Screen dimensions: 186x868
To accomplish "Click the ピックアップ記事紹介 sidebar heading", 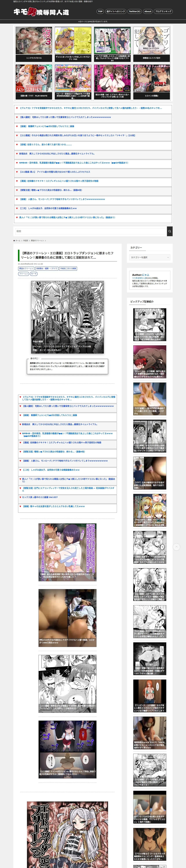I will pyautogui.click(x=142, y=302).
